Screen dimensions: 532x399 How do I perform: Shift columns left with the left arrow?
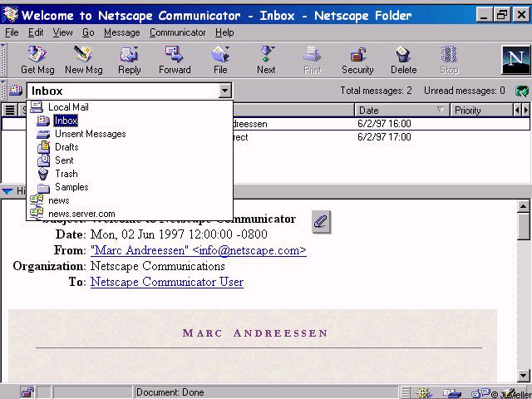517,110
